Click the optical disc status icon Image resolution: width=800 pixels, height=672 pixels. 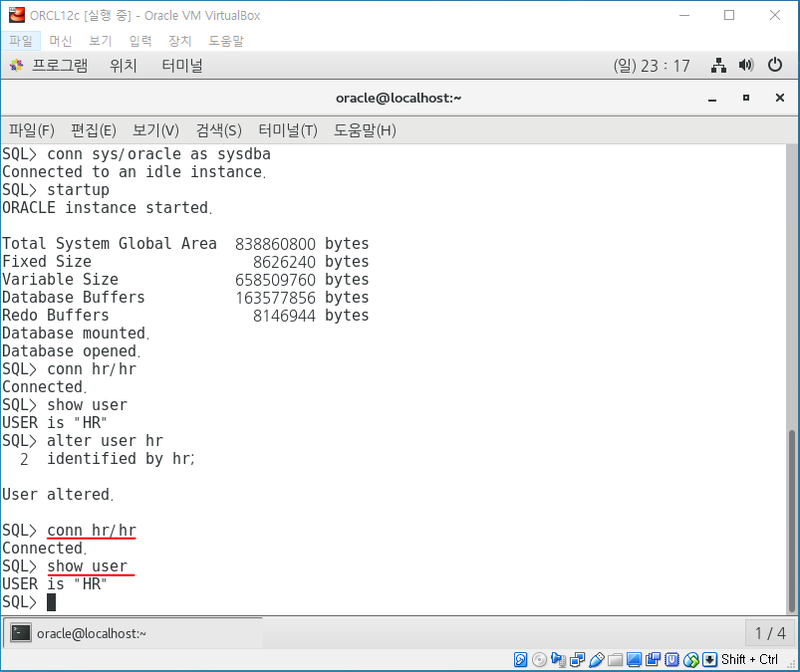coord(539,659)
